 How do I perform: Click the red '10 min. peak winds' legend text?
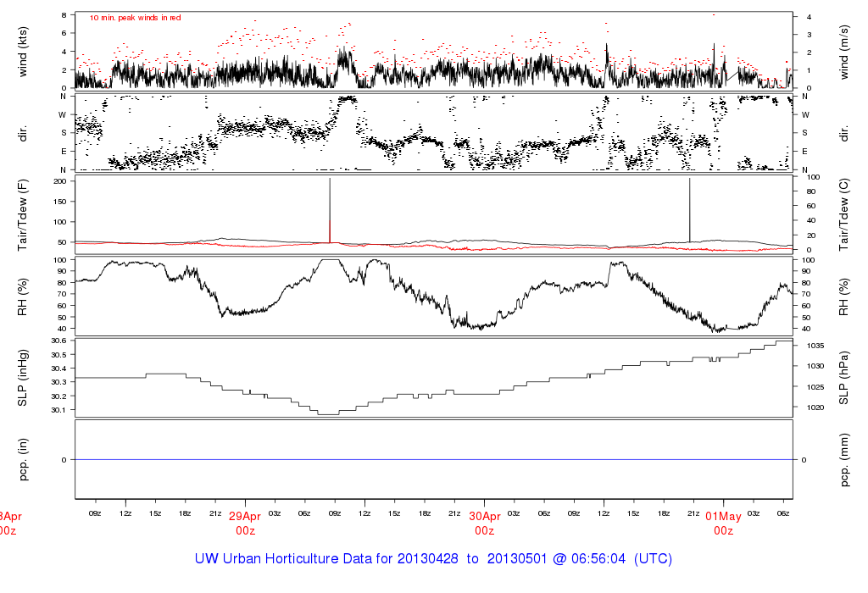[x=135, y=17]
